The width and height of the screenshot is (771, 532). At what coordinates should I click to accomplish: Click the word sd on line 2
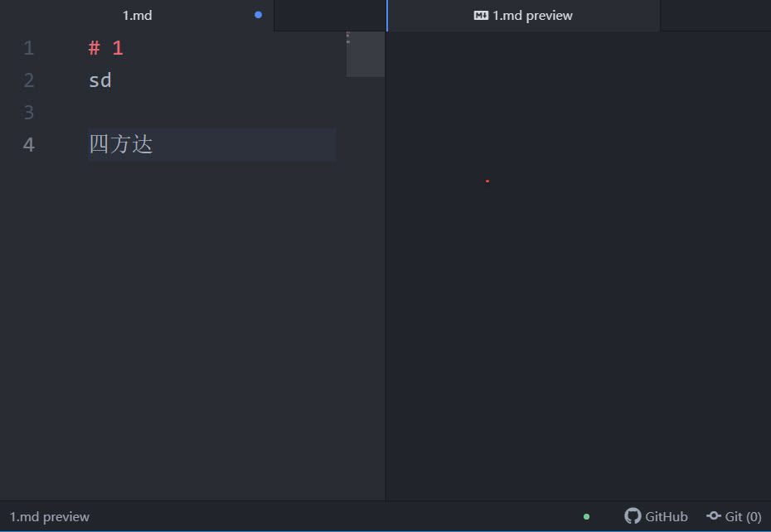click(x=99, y=80)
